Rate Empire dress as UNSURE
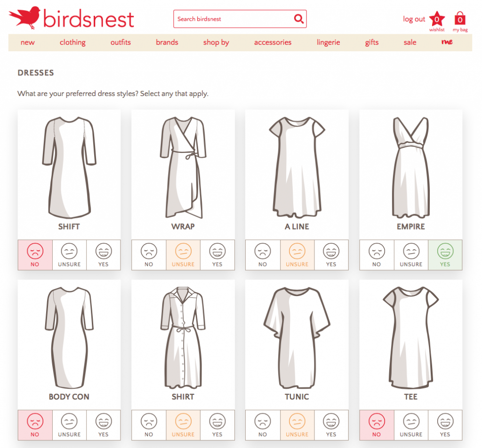Screen dimensions: 482x448 click(x=411, y=255)
